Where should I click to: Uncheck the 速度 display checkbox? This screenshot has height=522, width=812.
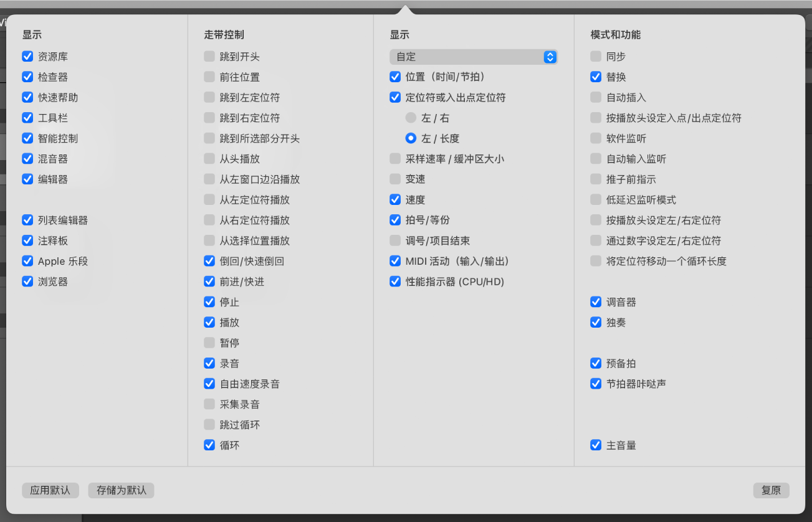tap(395, 200)
